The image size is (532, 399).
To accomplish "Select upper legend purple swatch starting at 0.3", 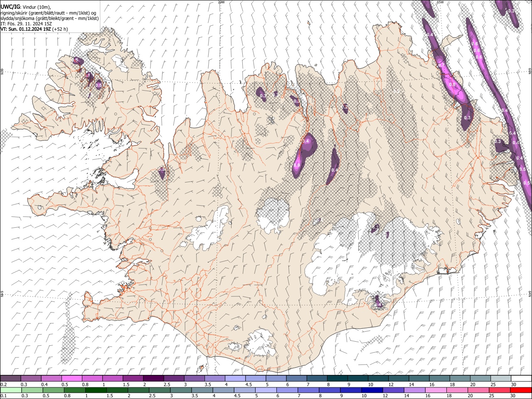I will coord(31,378).
